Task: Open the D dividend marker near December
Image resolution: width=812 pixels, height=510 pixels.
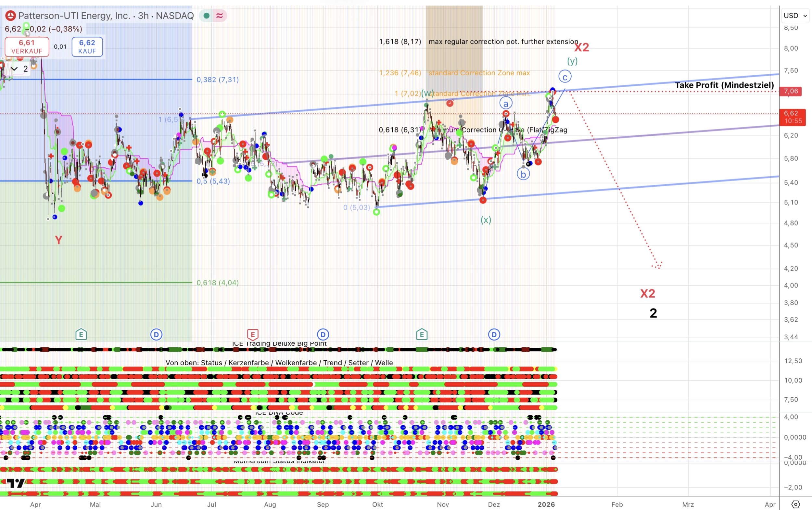Action: click(x=494, y=334)
